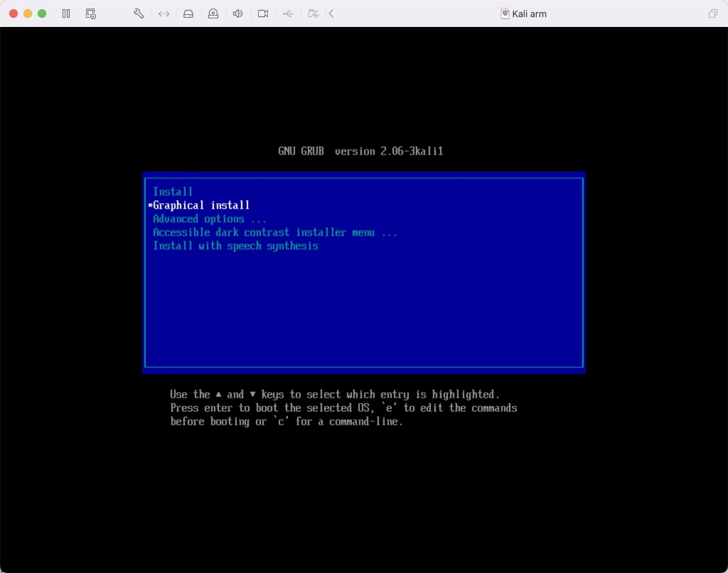Screen dimensions: 728x573
Task: Collapse the toolbar with chevron arrow
Action: point(331,14)
